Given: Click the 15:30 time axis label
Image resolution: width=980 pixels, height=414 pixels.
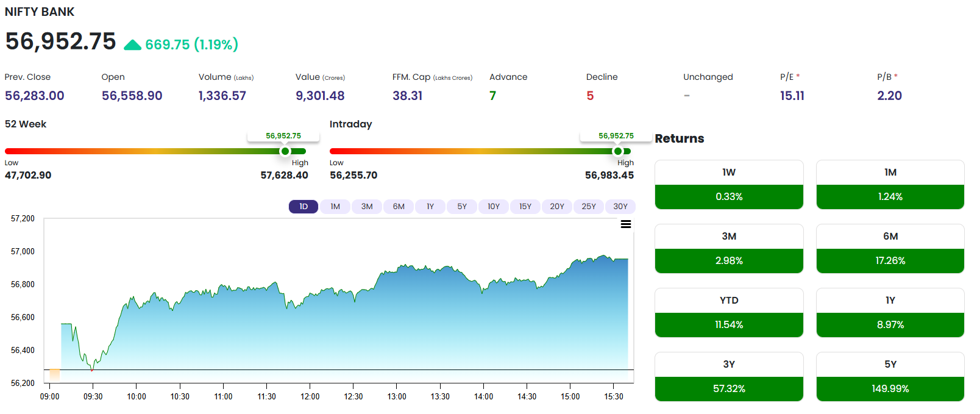Looking at the screenshot, I should pos(614,396).
